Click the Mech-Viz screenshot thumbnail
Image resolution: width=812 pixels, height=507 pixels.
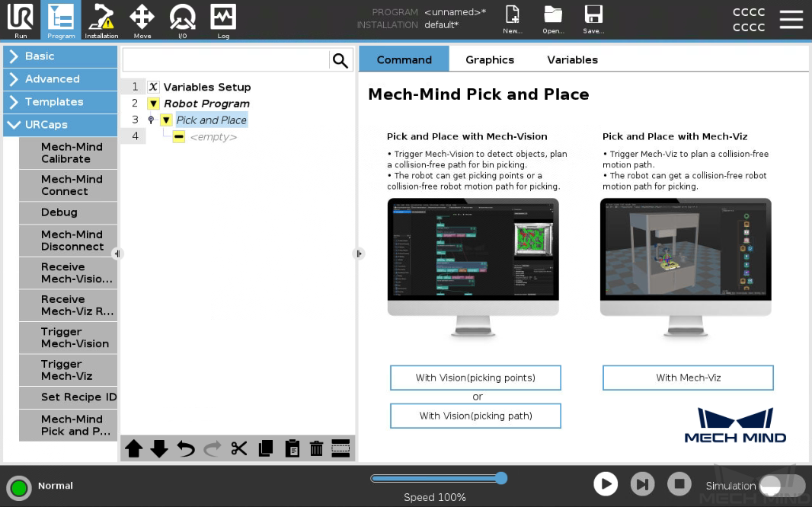point(686,266)
